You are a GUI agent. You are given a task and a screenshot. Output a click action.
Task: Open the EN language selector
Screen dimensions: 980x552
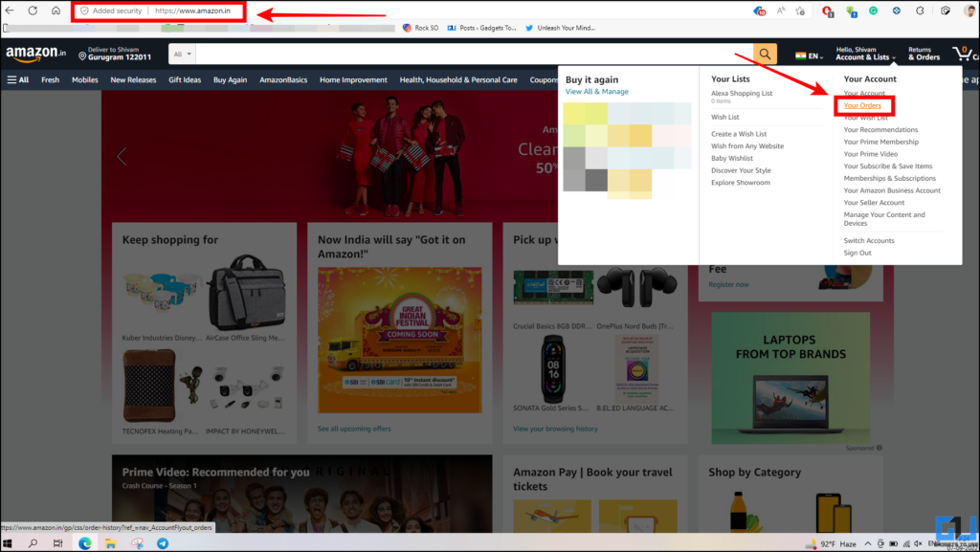810,55
